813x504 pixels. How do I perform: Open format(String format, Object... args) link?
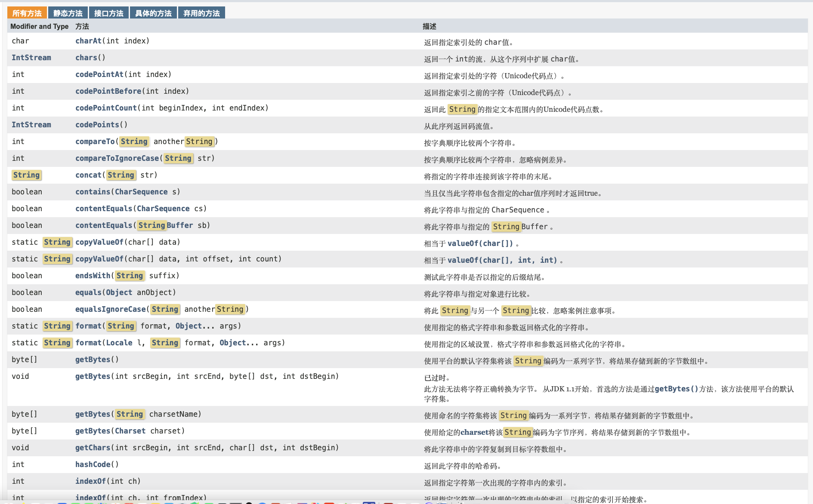tap(88, 326)
